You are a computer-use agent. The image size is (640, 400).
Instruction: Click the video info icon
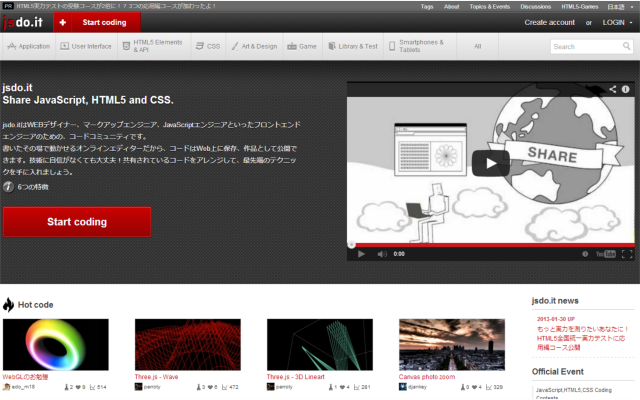tap(625, 89)
